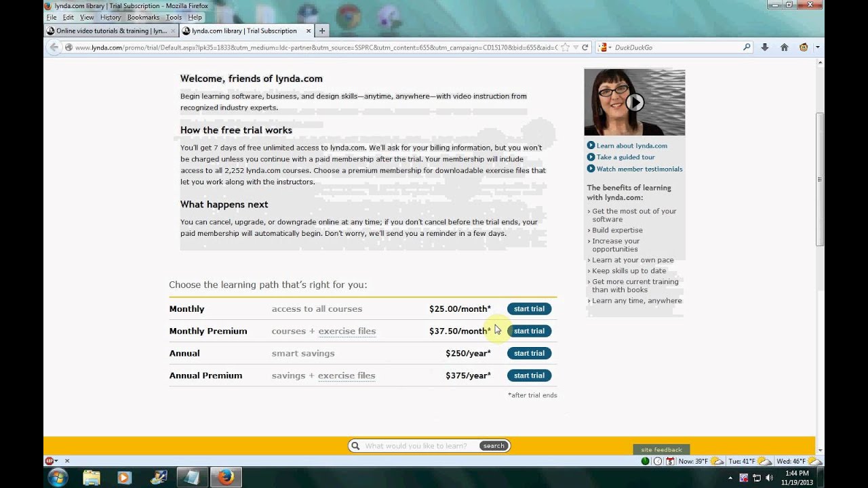Open the URL history dropdown arrow
868x488 pixels.
(576, 47)
